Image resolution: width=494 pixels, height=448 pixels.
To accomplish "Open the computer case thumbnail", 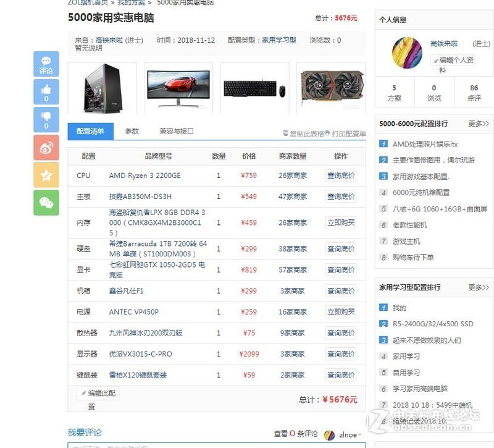I will [x=103, y=88].
